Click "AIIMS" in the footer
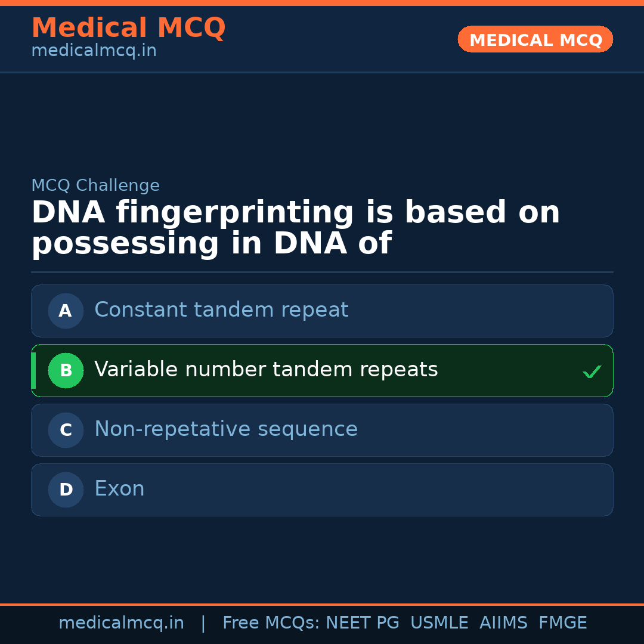The image size is (644, 644). click(x=503, y=623)
